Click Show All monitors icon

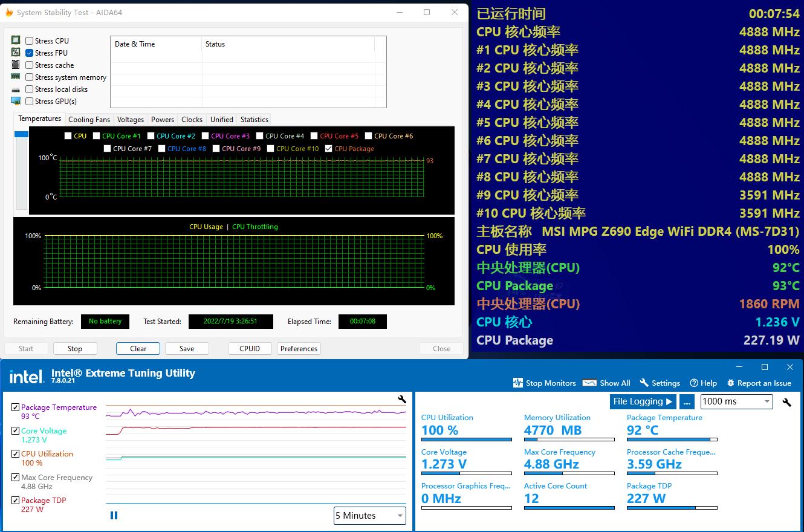[589, 383]
